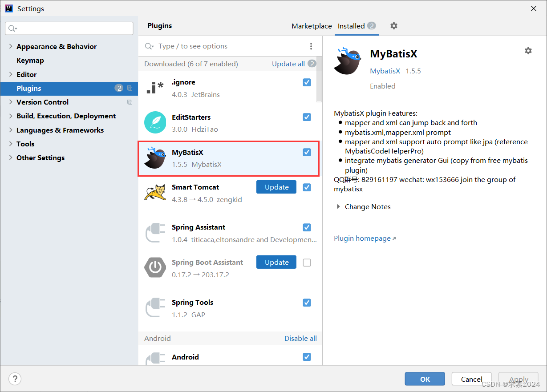Image resolution: width=547 pixels, height=392 pixels.
Task: Expand the Change Notes section
Action: [338, 206]
